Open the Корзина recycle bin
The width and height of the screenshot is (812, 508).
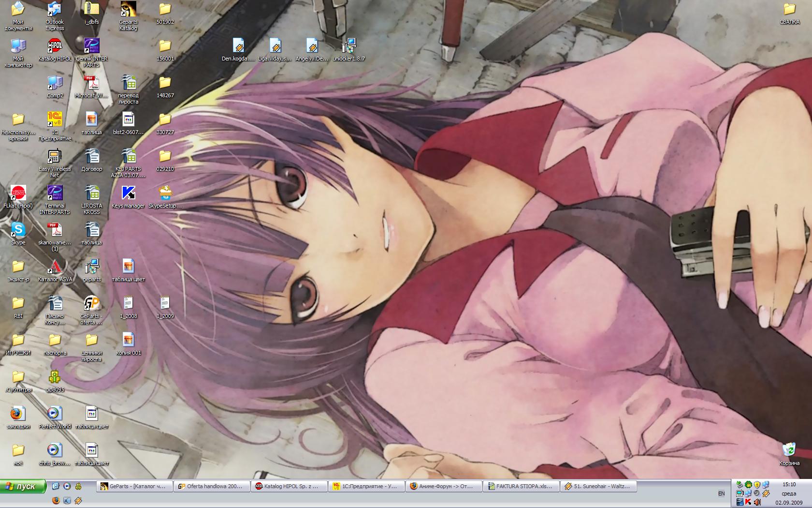point(789,450)
